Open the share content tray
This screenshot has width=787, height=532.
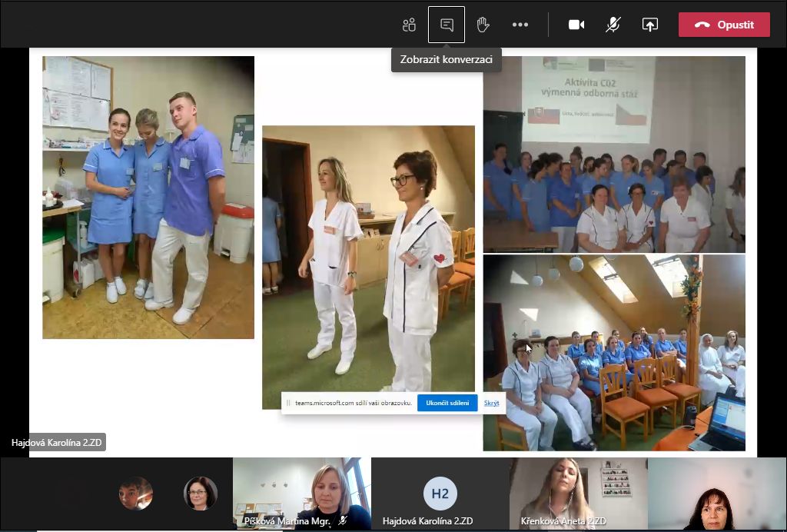(650, 25)
